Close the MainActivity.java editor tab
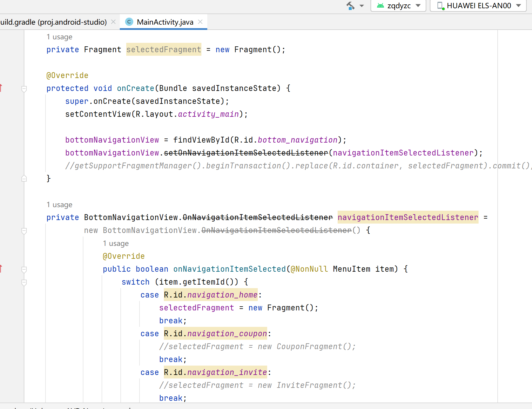Viewport: 532px width, 409px height. (x=200, y=22)
